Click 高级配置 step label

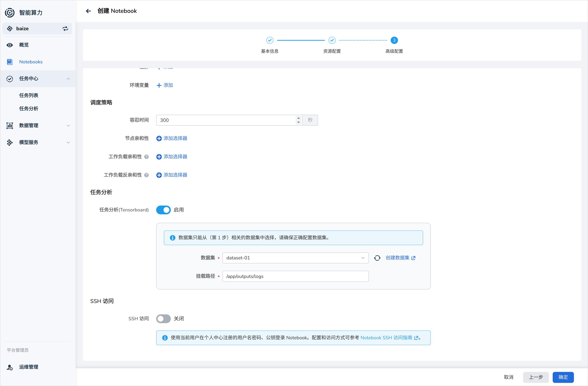click(394, 51)
